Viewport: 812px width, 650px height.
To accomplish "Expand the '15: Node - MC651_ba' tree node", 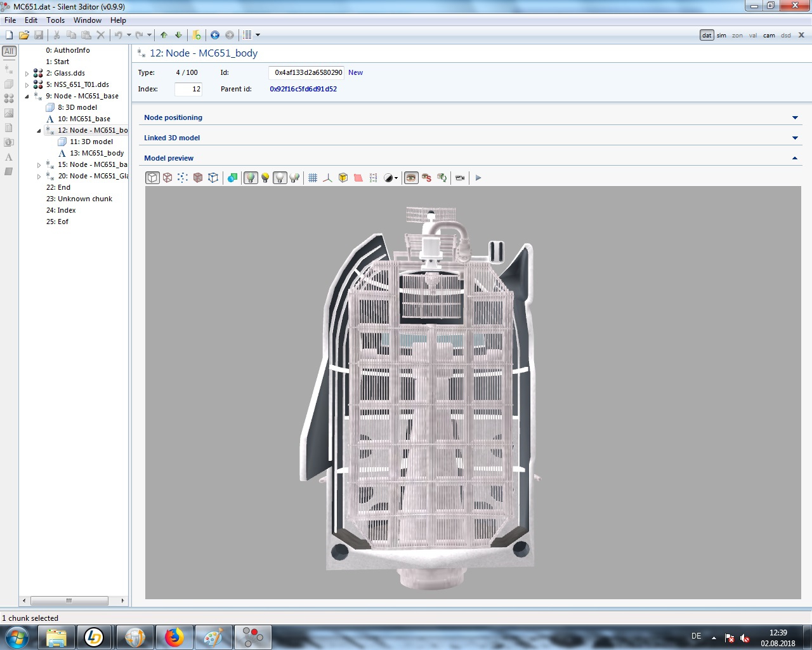I will [x=39, y=165].
